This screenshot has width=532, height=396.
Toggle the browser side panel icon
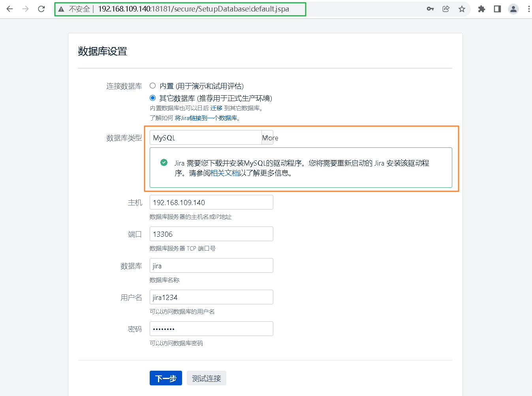497,9
